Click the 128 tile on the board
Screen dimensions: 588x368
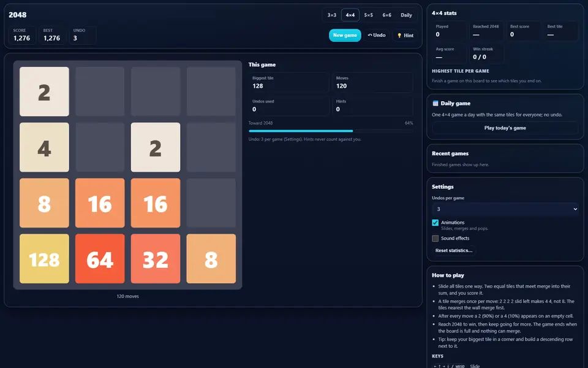tap(44, 259)
